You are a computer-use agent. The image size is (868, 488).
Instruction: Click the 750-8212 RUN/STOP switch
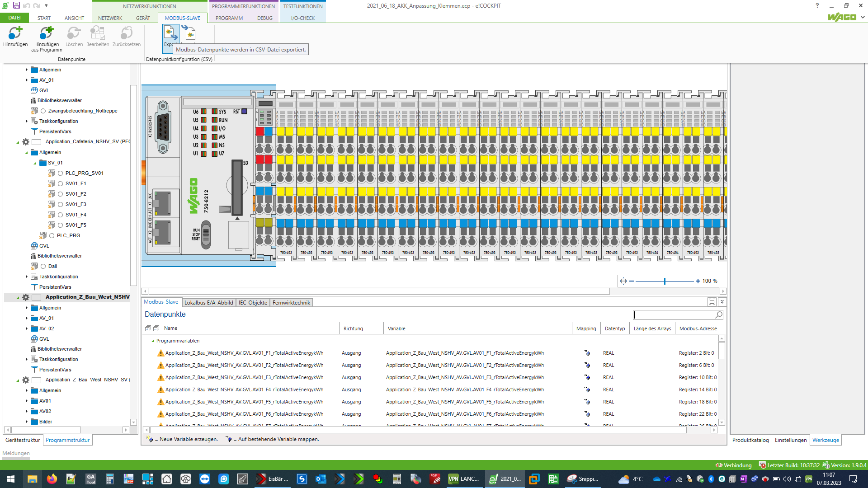coord(206,235)
